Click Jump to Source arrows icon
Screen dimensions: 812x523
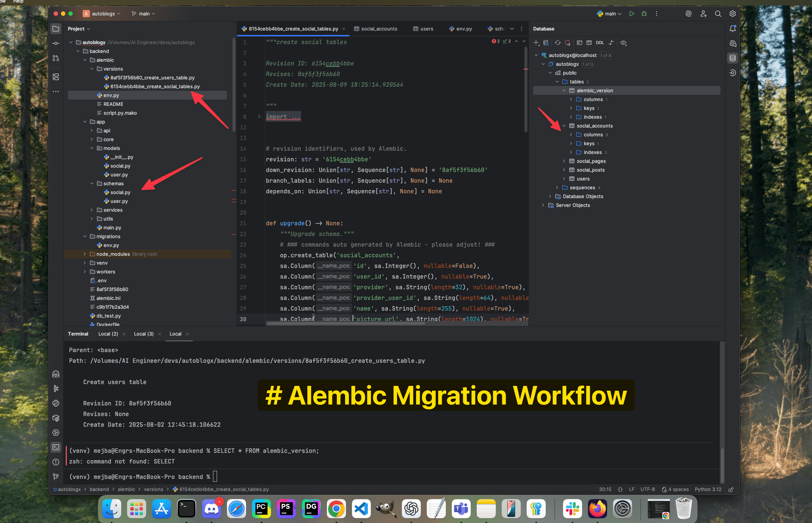tap(611, 43)
